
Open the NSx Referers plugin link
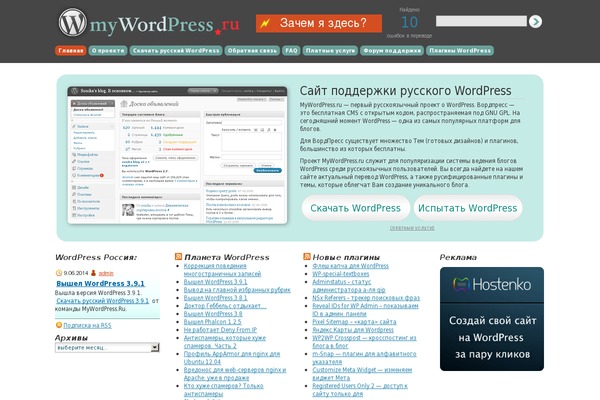(366, 298)
